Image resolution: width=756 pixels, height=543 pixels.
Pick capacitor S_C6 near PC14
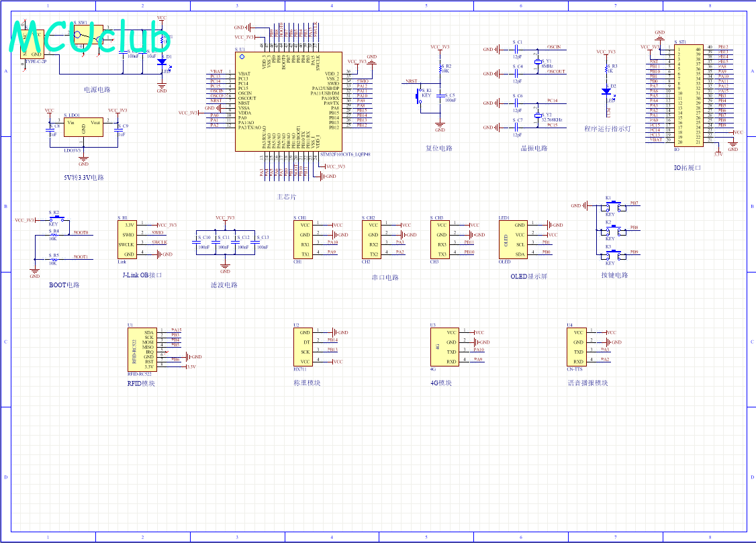pos(516,103)
